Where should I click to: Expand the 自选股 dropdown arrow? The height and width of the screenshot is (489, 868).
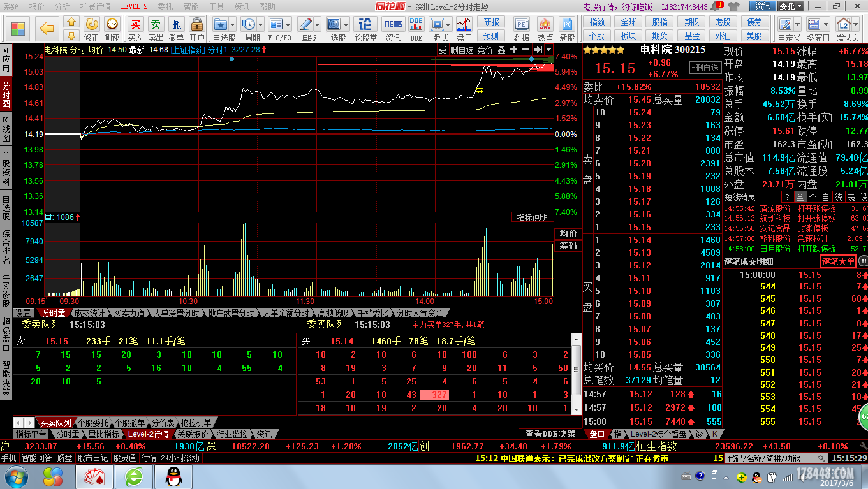(x=233, y=25)
